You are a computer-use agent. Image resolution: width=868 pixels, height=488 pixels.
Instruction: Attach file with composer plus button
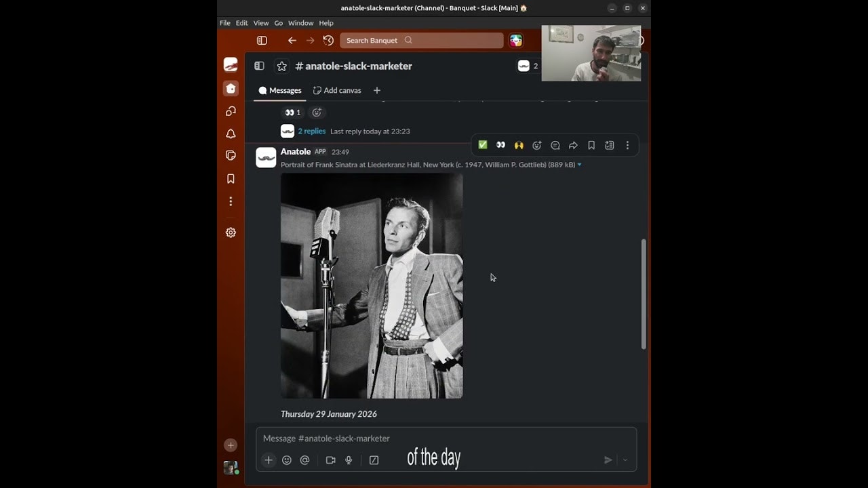pyautogui.click(x=269, y=460)
